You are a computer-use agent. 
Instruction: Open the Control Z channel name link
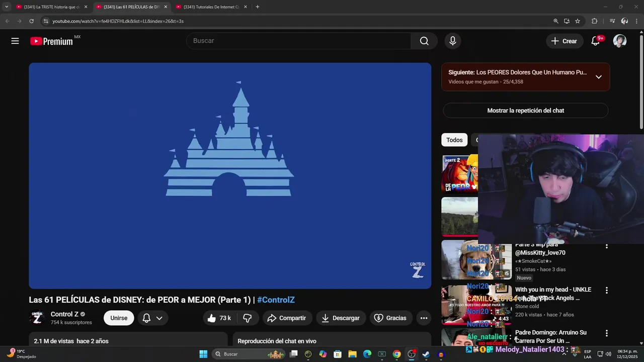coord(64,314)
